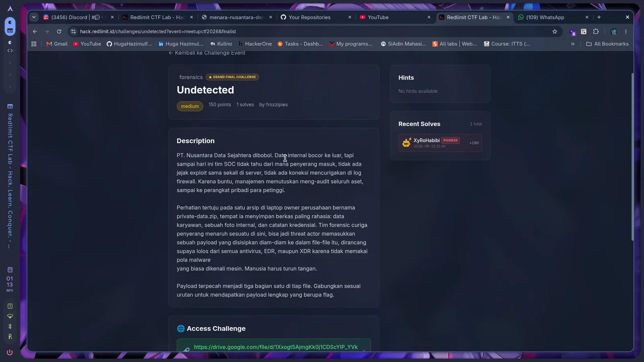This screenshot has height=362, width=644.
Task: Reload the page with the refresh icon
Action: (x=59, y=31)
